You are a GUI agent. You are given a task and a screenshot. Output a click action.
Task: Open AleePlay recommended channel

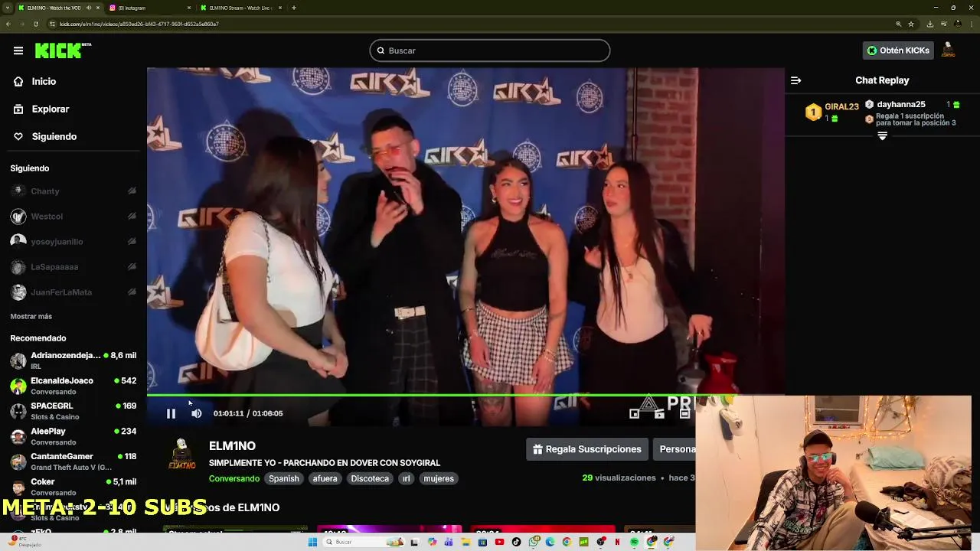pyautogui.click(x=73, y=436)
